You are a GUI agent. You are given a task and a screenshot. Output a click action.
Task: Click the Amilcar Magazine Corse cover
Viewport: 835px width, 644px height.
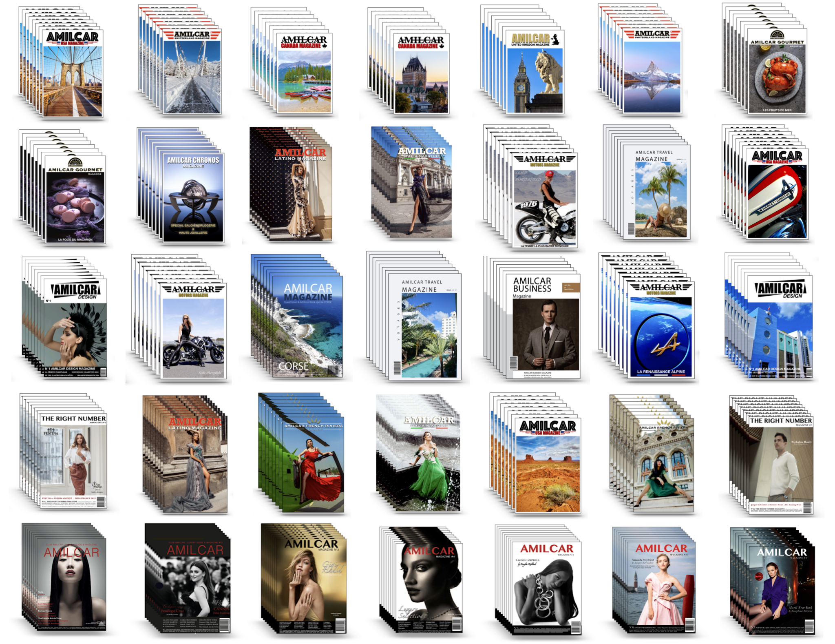[x=308, y=327]
